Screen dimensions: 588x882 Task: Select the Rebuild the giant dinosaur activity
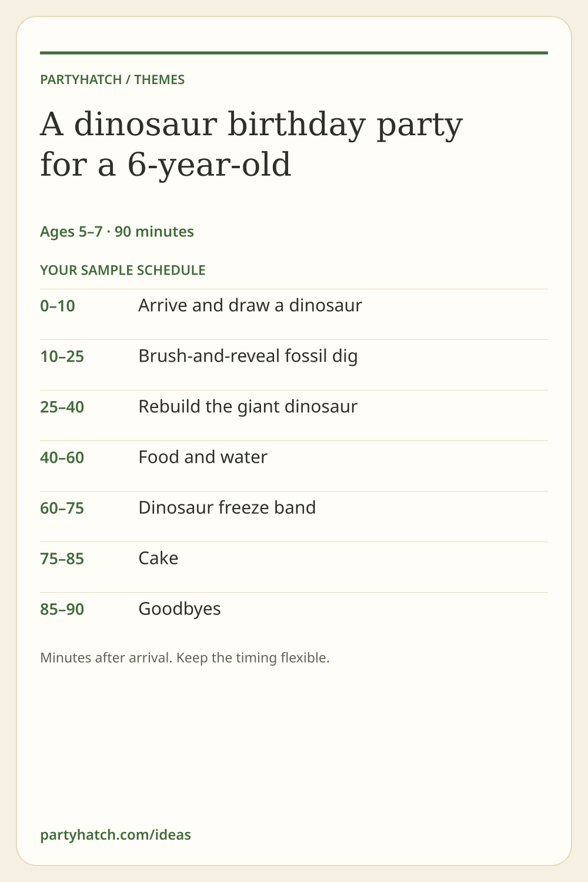coord(248,407)
